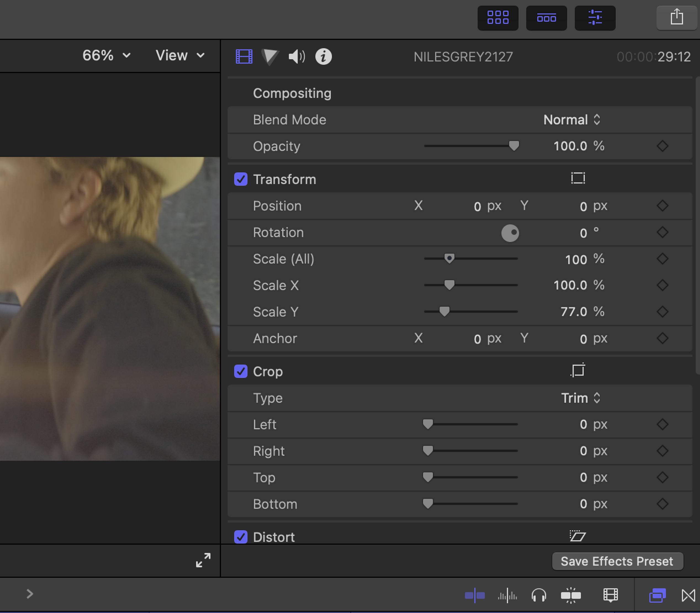Open the 66% zoom level menu

(106, 56)
